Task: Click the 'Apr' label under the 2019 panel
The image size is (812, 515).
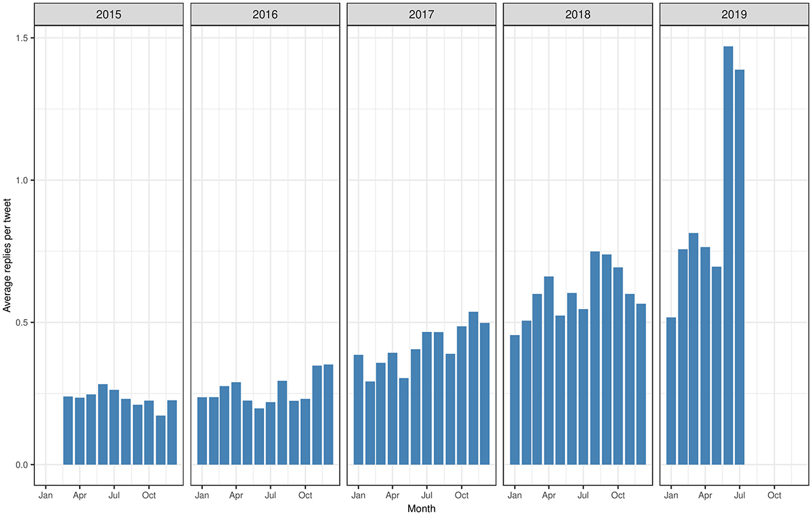Action: [705, 495]
